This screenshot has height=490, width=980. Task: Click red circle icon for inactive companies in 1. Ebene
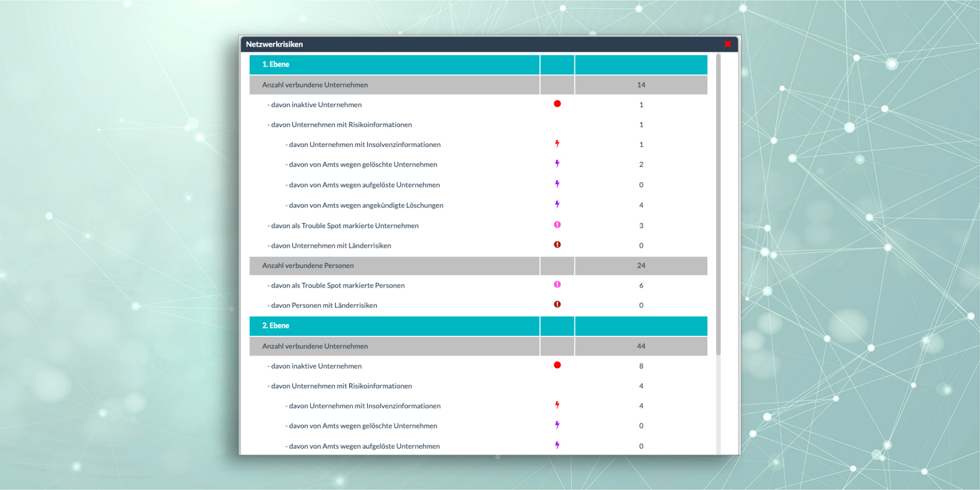pyautogui.click(x=557, y=104)
